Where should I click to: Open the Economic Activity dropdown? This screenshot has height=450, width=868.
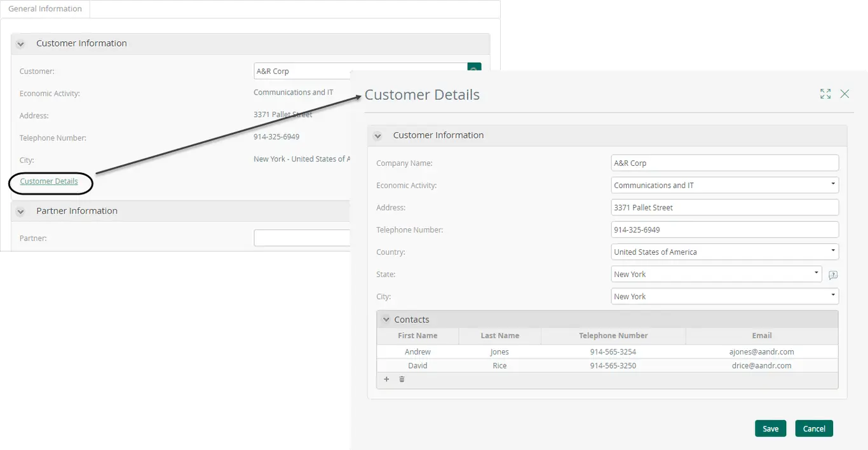point(725,185)
